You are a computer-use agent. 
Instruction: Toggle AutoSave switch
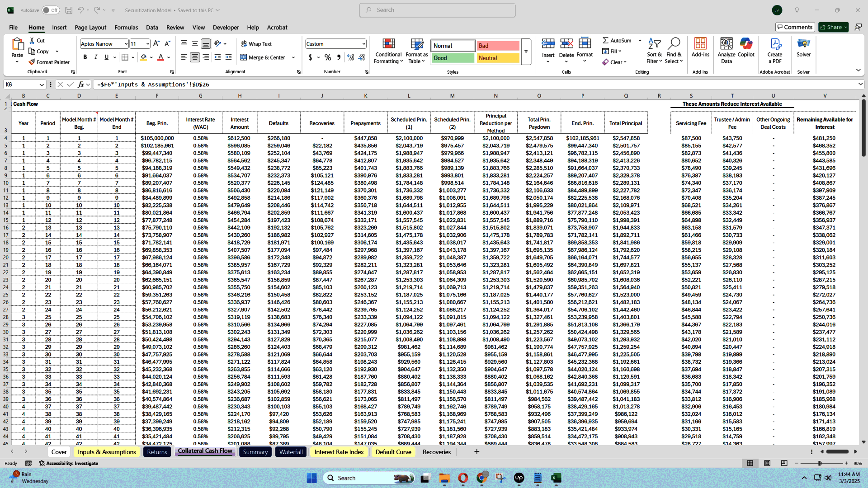point(51,10)
